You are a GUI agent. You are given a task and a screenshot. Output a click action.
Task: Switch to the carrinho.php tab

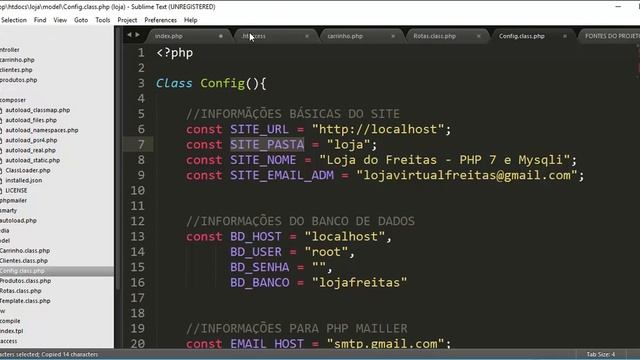point(345,36)
